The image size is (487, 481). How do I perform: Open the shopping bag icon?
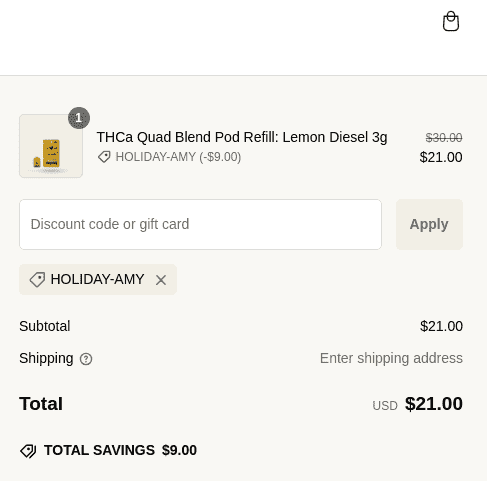tap(451, 21)
